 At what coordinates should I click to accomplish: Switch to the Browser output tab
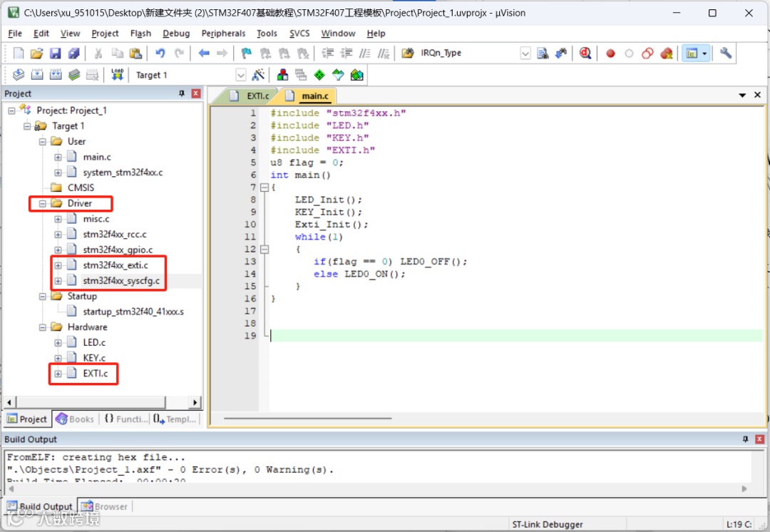tap(104, 506)
